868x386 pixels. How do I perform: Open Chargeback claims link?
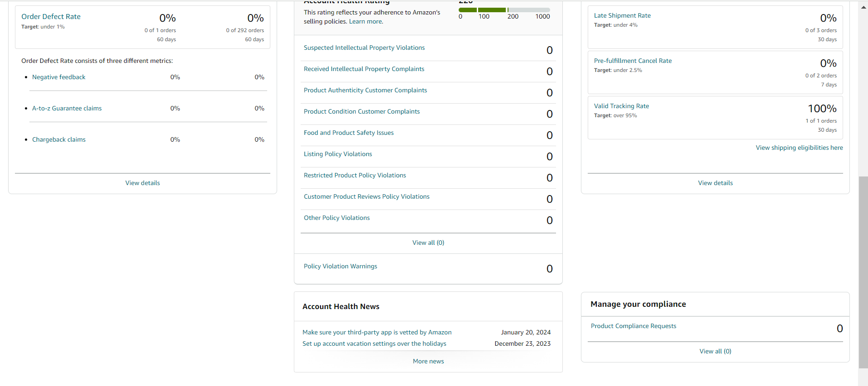click(59, 139)
